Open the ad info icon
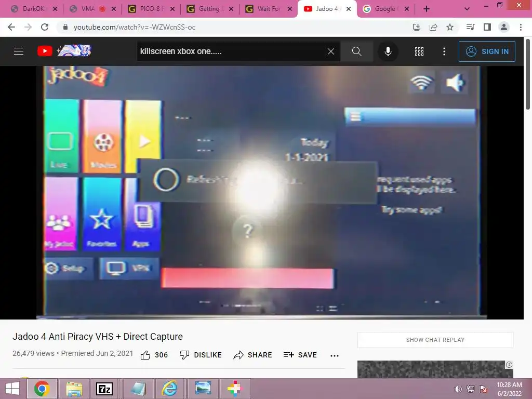Viewport: 532px width, 399px height. pos(509,365)
